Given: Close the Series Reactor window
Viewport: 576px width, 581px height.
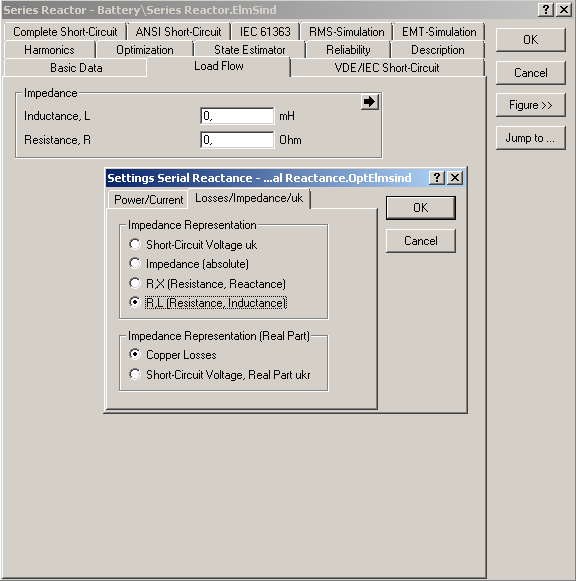Looking at the screenshot, I should point(564,9).
